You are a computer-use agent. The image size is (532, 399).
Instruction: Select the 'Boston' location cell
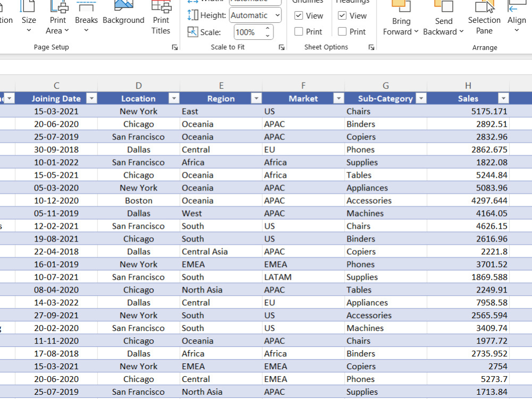click(x=138, y=201)
